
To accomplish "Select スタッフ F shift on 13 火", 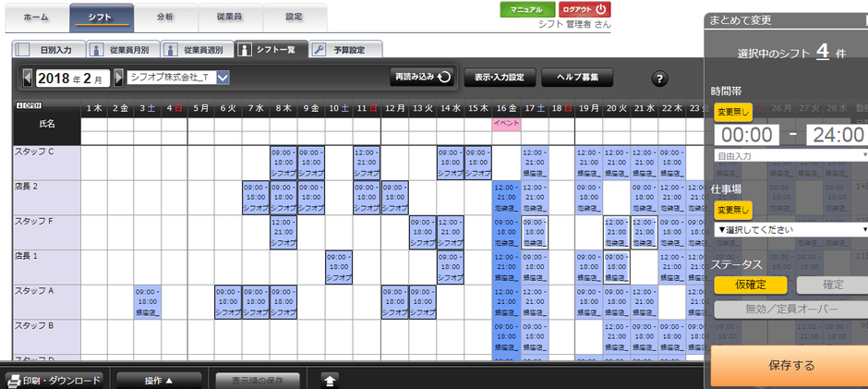I will [x=422, y=232].
